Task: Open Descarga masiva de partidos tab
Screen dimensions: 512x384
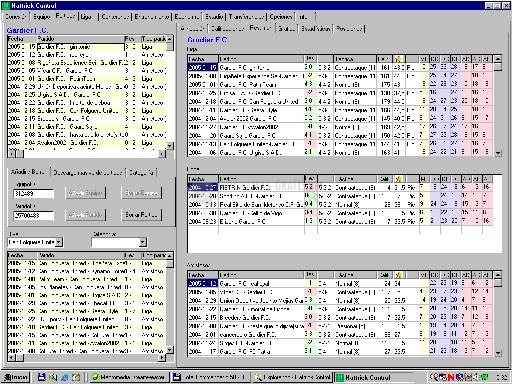Action: click(88, 172)
